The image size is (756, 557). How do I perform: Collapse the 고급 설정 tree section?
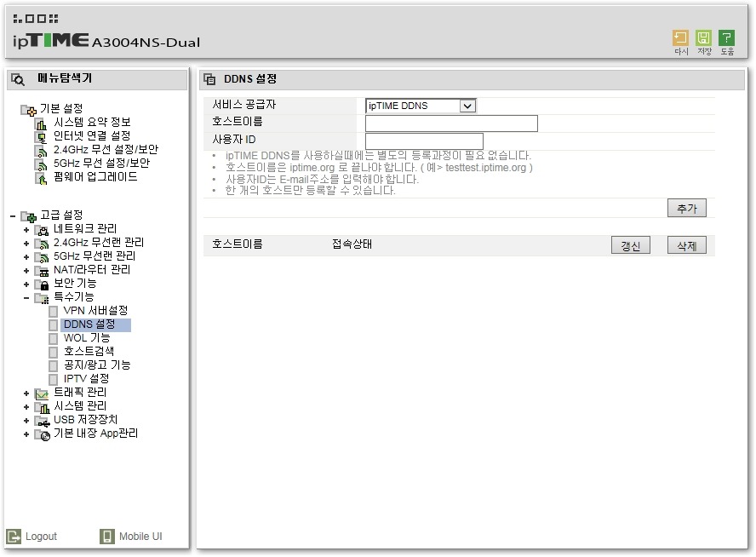click(13, 216)
